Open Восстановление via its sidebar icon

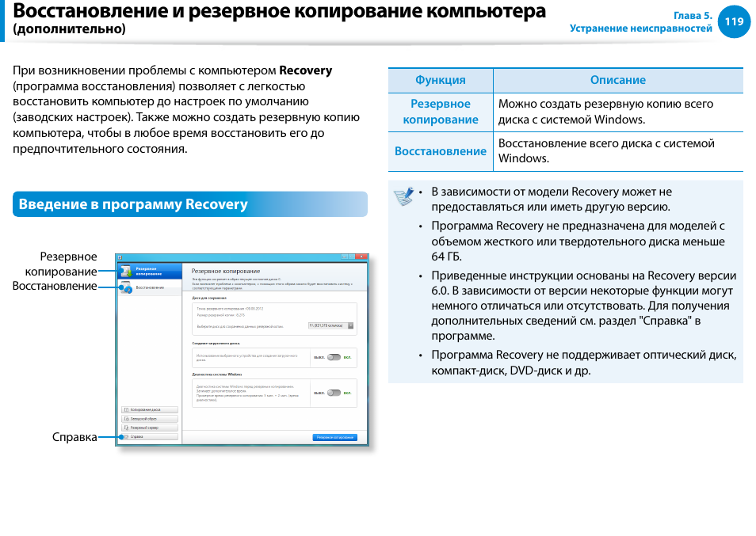pos(126,287)
